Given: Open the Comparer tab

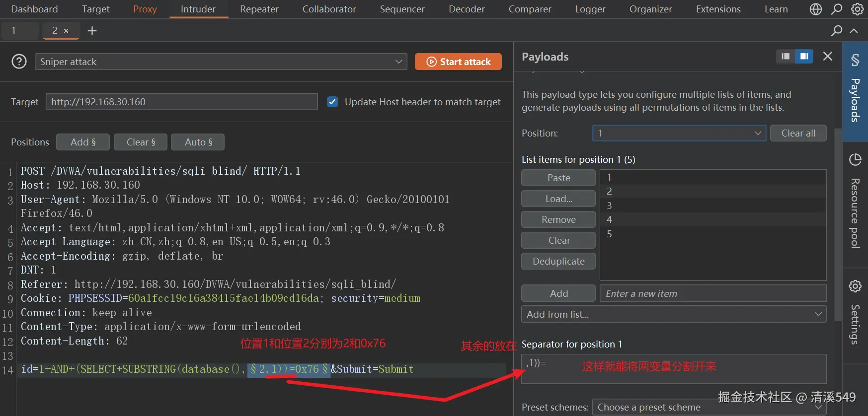Looking at the screenshot, I should coord(530,9).
